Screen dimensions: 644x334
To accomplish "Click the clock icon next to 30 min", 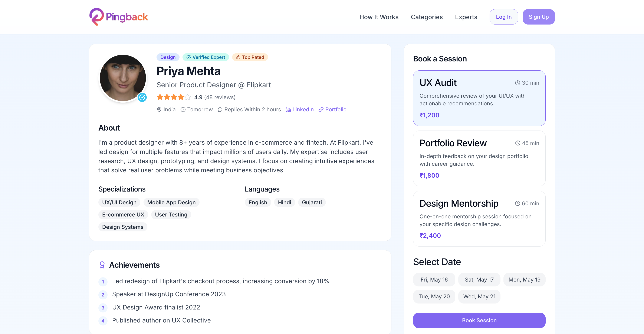I will pyautogui.click(x=517, y=83).
